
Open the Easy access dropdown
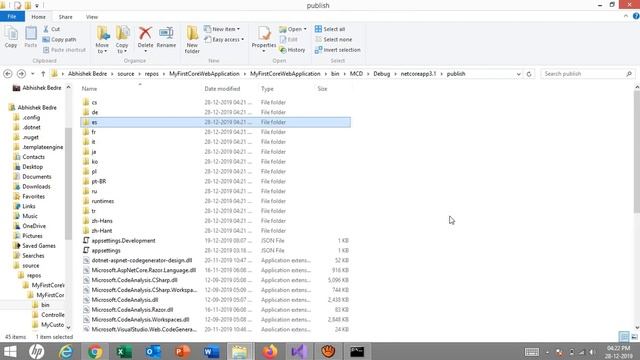coord(224,40)
